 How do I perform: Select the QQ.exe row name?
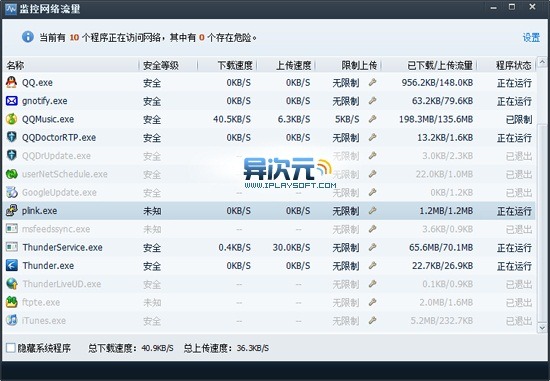point(37,82)
